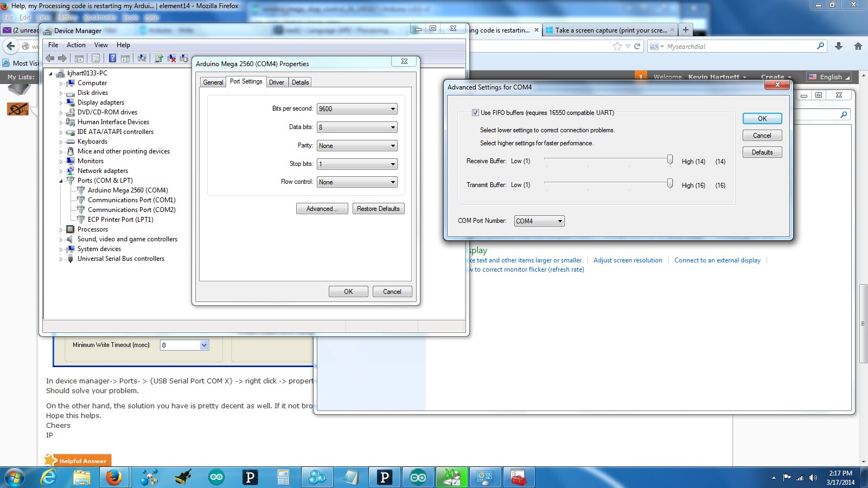Switch to the General tab
The image size is (868, 488).
click(x=213, y=82)
